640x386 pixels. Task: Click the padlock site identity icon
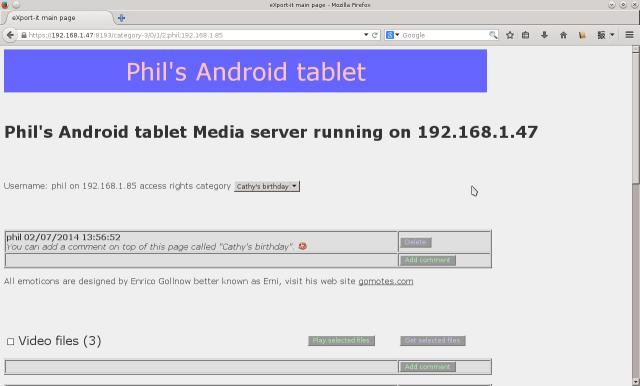[24, 35]
